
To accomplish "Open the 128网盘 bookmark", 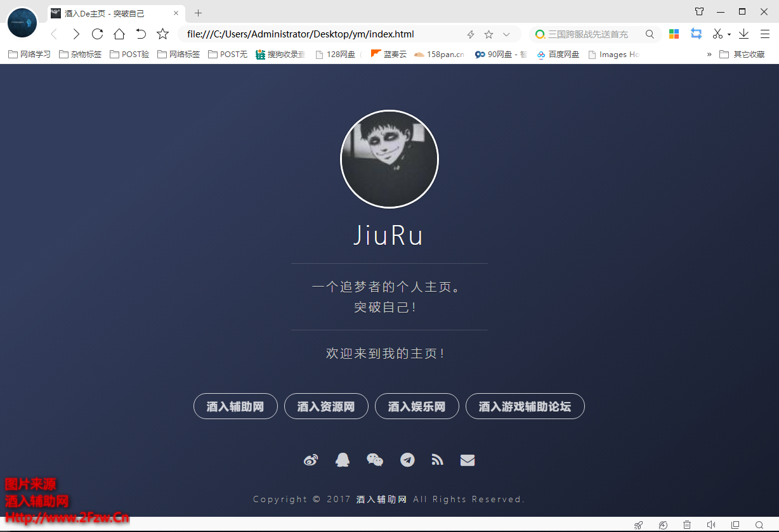I will (x=336, y=55).
